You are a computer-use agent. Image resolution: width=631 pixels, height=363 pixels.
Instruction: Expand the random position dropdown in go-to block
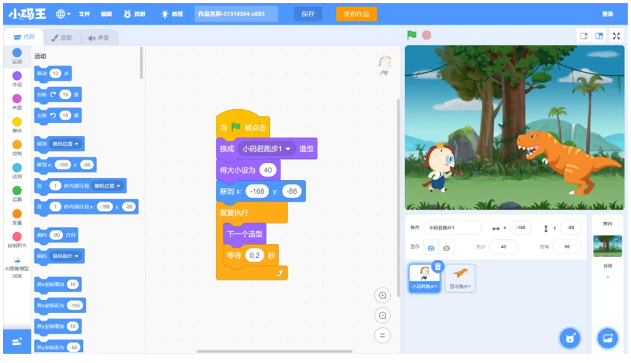click(x=76, y=144)
